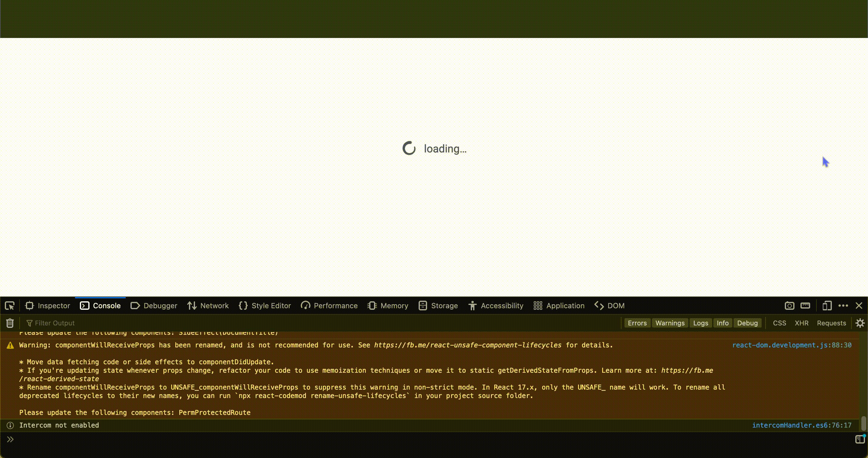This screenshot has width=868, height=458.
Task: Open intercomHandler.es6 at line 76
Action: pyautogui.click(x=802, y=425)
